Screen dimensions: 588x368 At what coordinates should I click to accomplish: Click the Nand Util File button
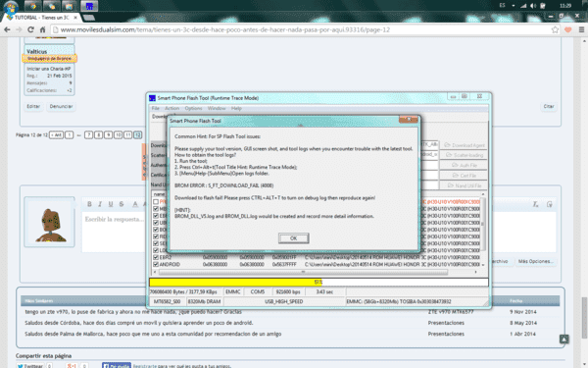coord(465,185)
